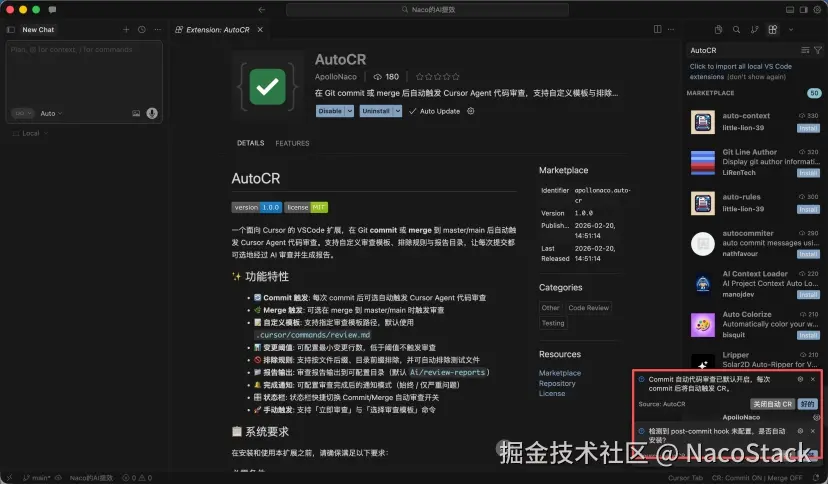Switch to the DETAILS tab

250,143
